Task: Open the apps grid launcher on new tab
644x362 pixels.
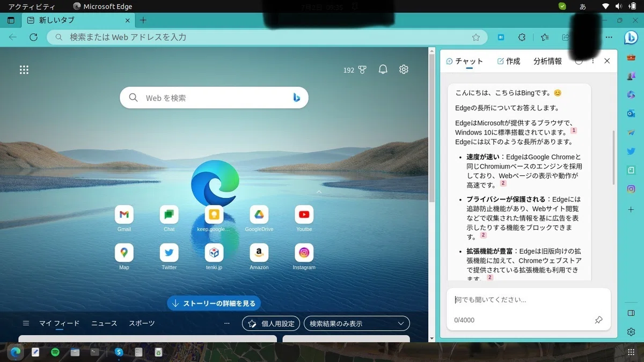Action: pos(24,70)
